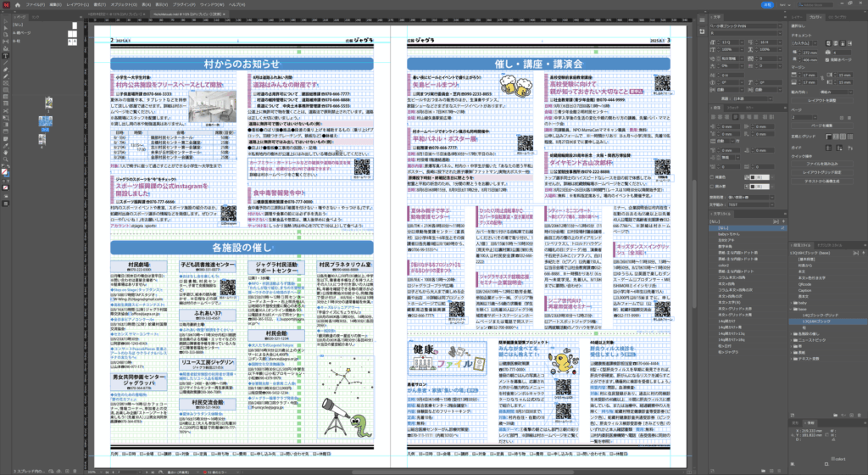Open the ファイル(F) menu
This screenshot has width=868, height=475.
36,4
